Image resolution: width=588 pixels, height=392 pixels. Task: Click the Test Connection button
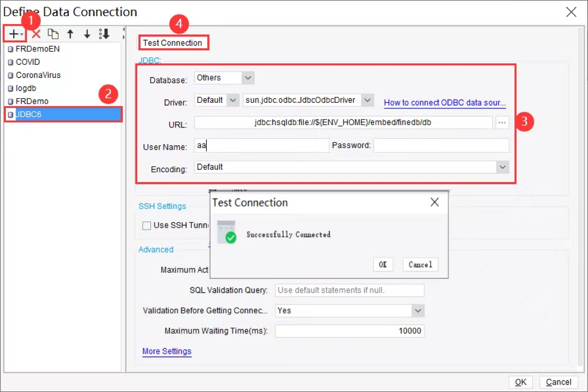click(173, 42)
